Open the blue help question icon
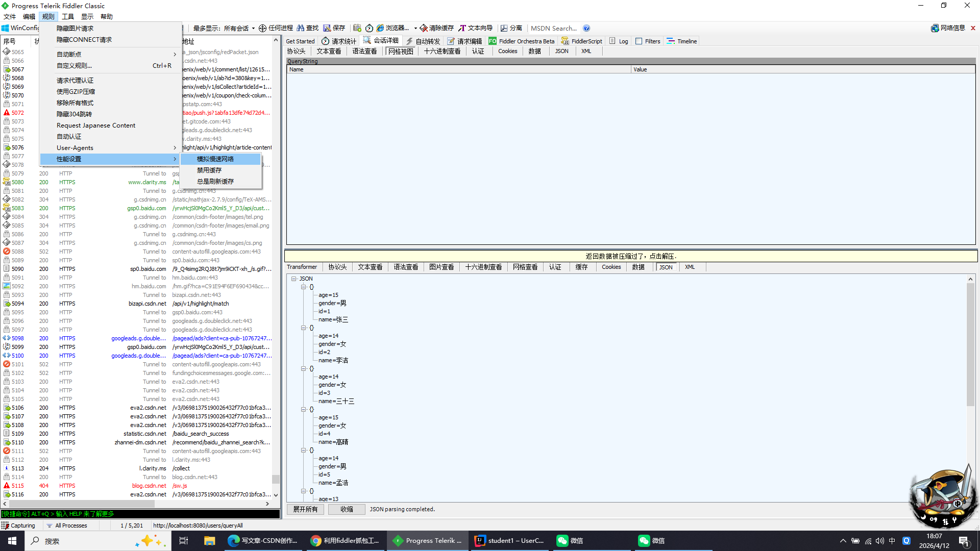The width and height of the screenshot is (980, 551). tap(586, 28)
